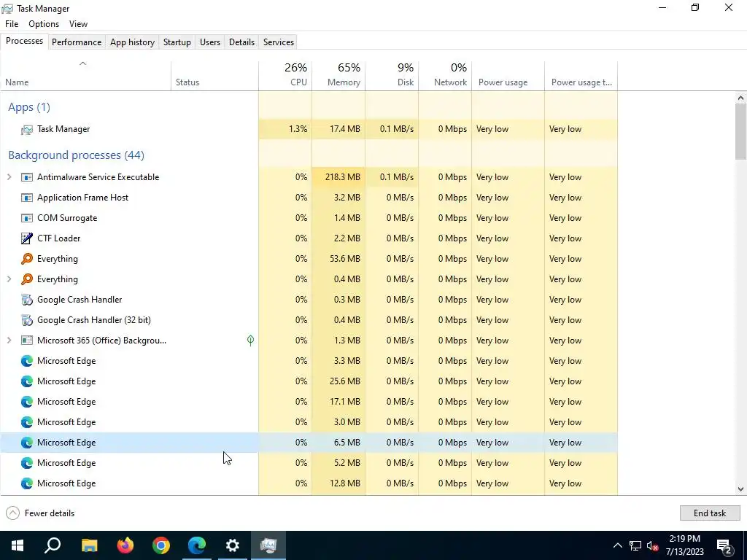This screenshot has width=747, height=560.
Task: Switch to the Users tab
Action: click(x=210, y=42)
